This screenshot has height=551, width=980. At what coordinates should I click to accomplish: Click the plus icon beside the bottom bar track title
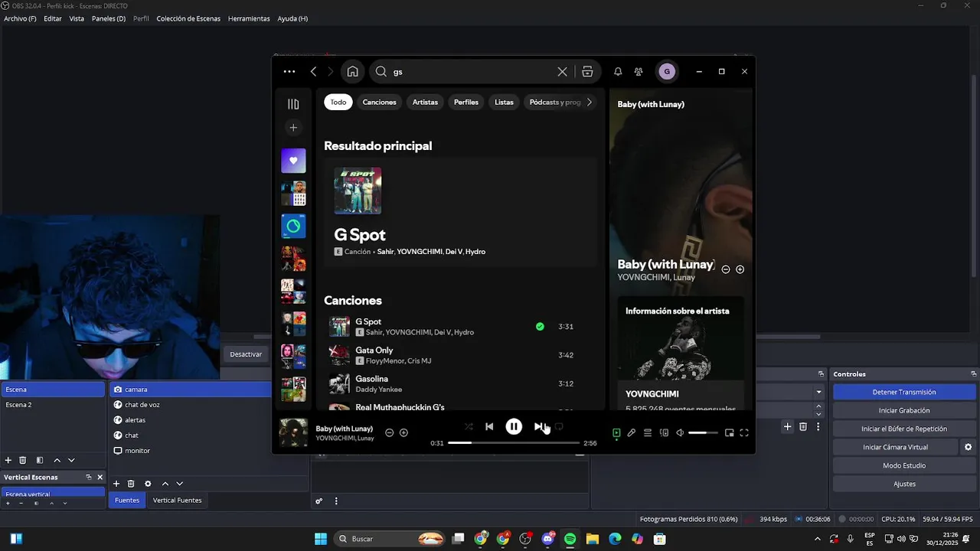[403, 432]
